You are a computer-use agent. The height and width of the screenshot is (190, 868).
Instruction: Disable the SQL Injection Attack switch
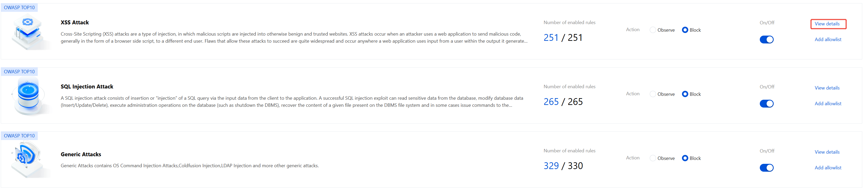pos(766,104)
